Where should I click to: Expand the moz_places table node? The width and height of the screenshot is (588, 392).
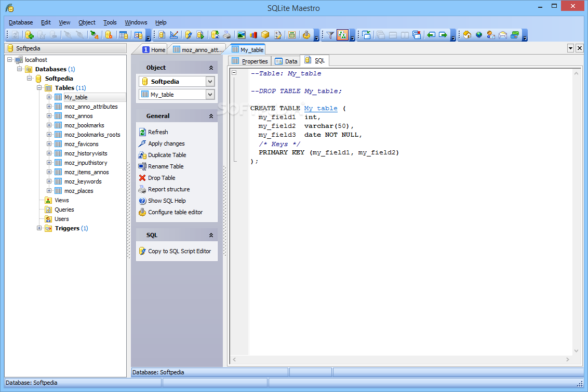[49, 191]
